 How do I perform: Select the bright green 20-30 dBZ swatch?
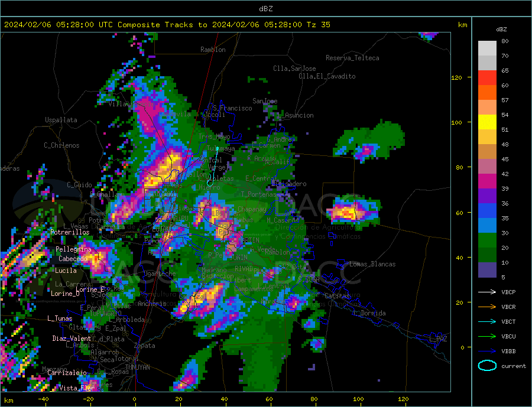pyautogui.click(x=487, y=240)
